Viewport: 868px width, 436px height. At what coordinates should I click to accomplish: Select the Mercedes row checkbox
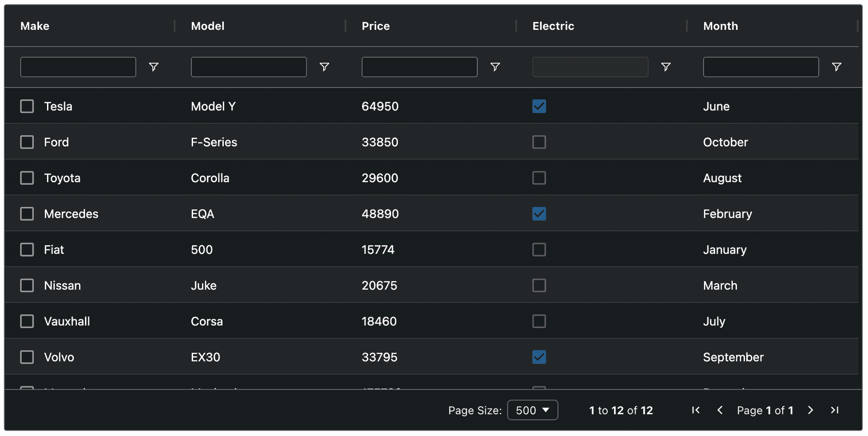(x=27, y=214)
